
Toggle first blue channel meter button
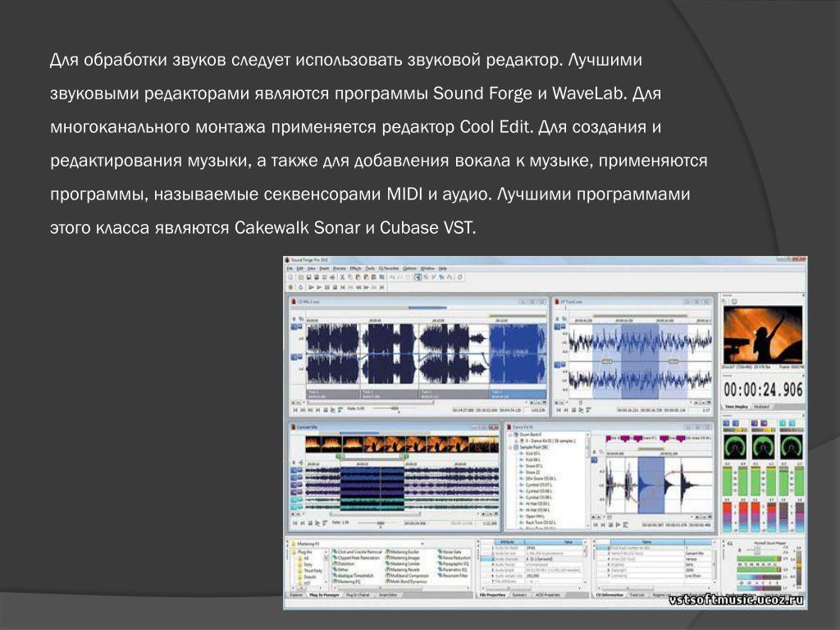[726, 423]
